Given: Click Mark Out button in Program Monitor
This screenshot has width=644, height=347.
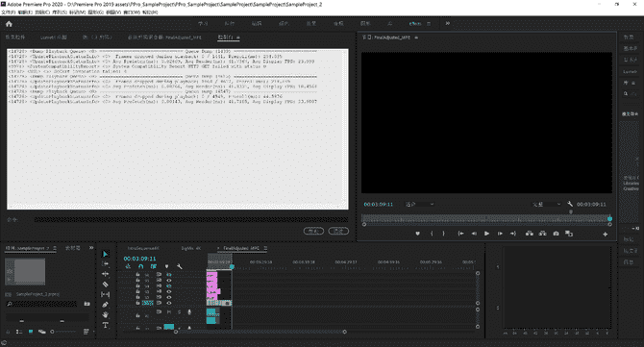Looking at the screenshot, I should (443, 234).
